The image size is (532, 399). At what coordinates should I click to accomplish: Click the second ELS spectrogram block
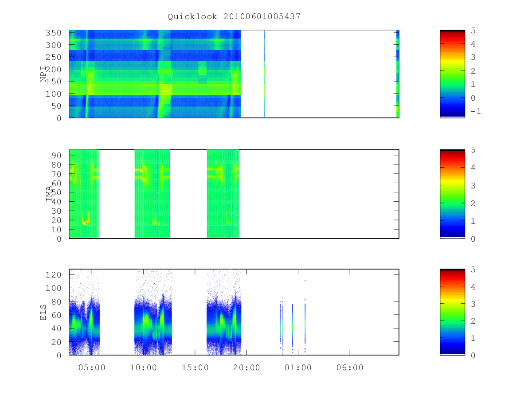(x=153, y=312)
